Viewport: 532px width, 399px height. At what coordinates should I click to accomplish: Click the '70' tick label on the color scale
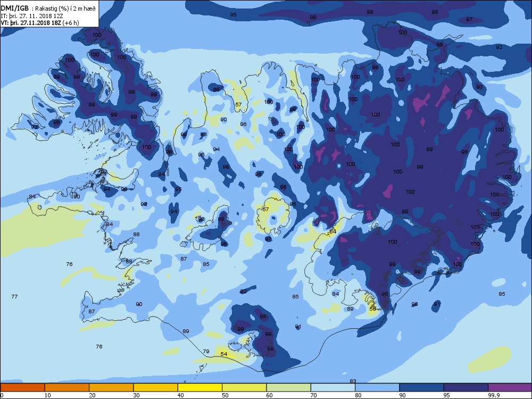[314, 395]
